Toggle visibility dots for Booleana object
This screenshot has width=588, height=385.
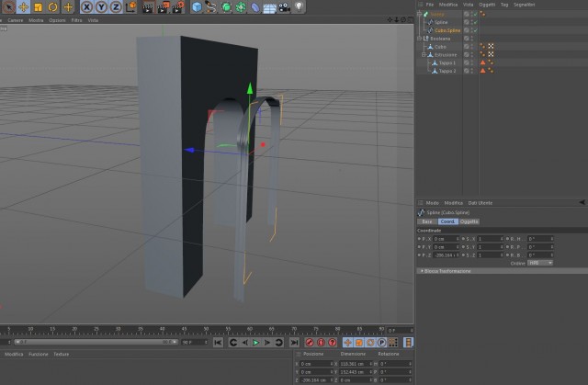[471, 39]
